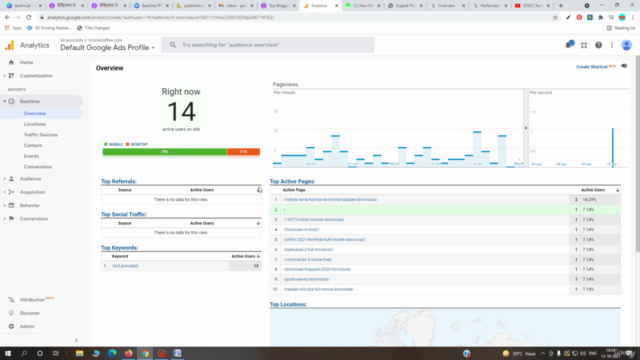This screenshot has width=640, height=360.
Task: Collapse the Realtime section arrow
Action: [x=4, y=101]
